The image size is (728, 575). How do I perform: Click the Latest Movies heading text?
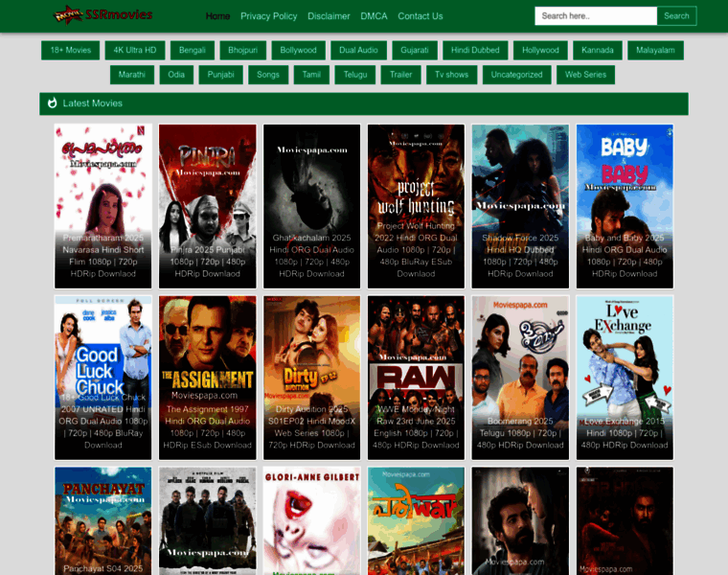(92, 103)
